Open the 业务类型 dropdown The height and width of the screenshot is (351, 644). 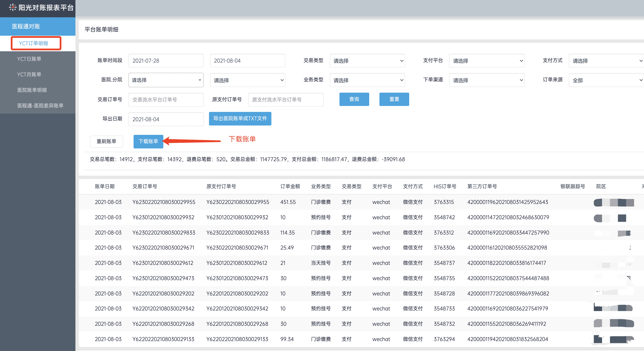[x=367, y=80]
